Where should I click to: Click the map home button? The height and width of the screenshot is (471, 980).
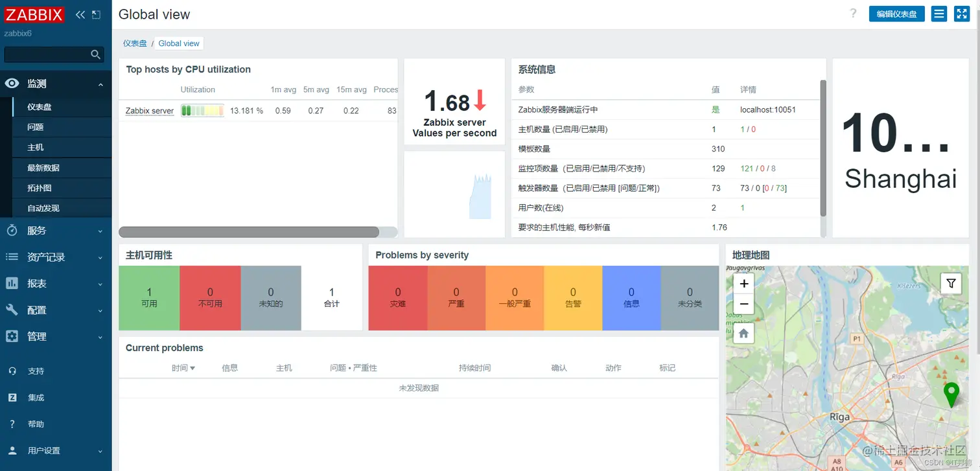coord(744,333)
